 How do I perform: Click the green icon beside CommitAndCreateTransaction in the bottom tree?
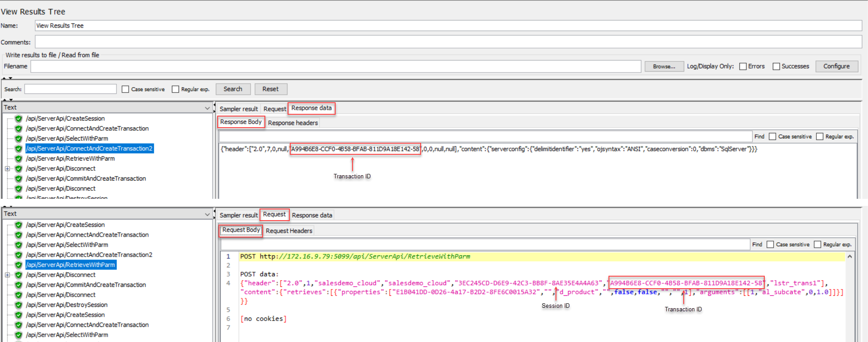point(19,285)
